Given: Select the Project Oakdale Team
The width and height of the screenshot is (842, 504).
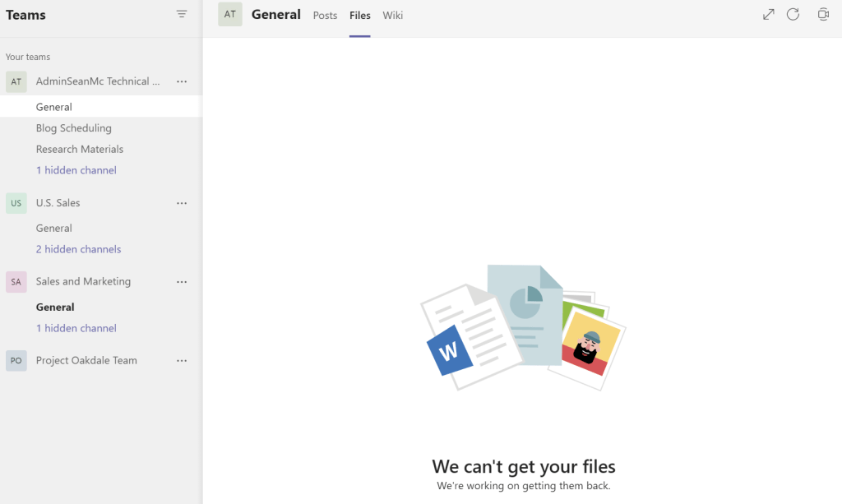Looking at the screenshot, I should (x=86, y=361).
